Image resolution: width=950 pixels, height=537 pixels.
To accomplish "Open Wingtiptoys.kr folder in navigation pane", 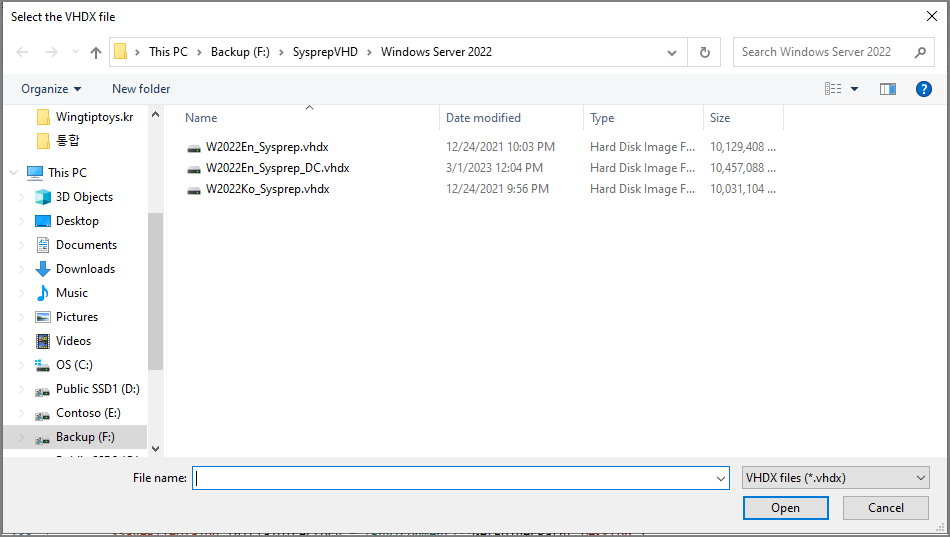I will click(95, 117).
